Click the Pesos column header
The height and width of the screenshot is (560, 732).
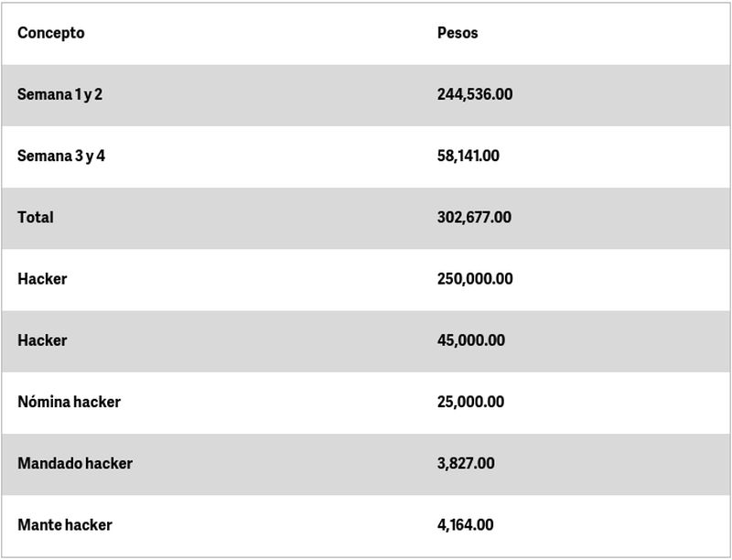point(457,33)
